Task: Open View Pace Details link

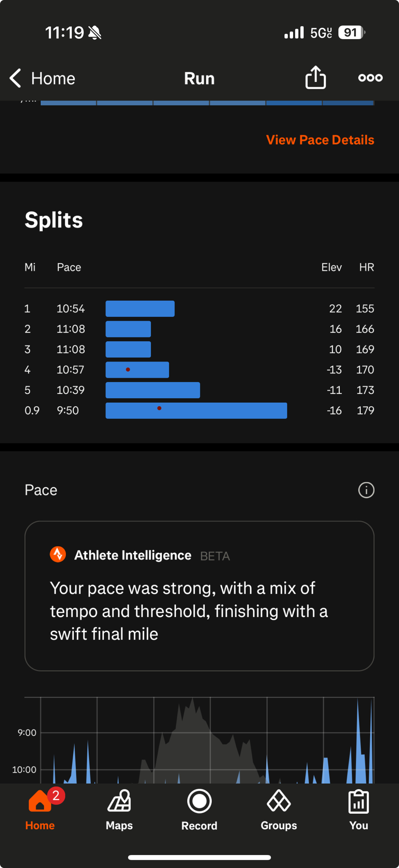Action: (x=320, y=140)
